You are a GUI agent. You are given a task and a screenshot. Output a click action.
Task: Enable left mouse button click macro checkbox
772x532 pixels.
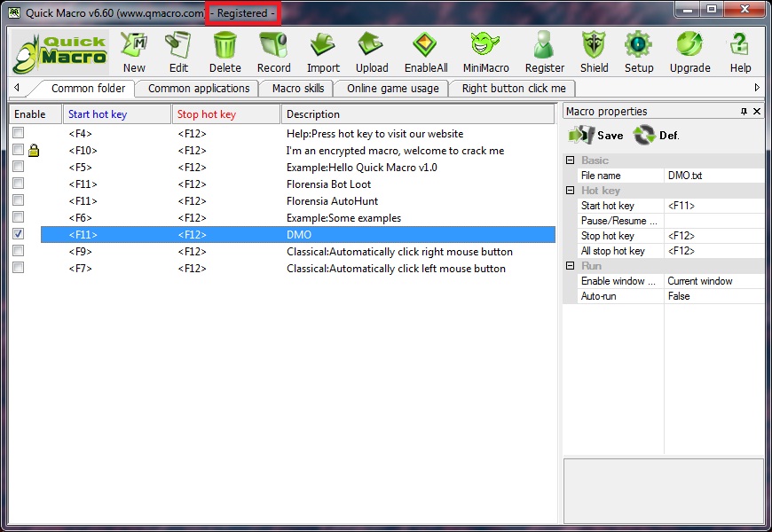(19, 268)
